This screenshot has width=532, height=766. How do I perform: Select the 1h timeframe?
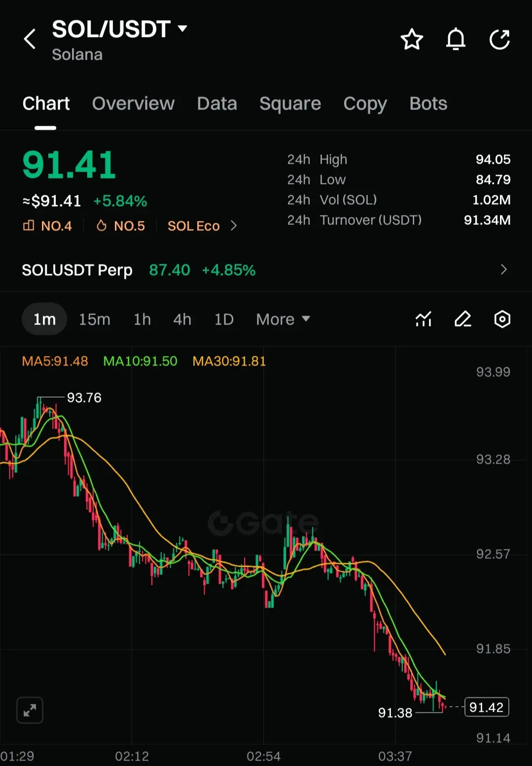142,319
